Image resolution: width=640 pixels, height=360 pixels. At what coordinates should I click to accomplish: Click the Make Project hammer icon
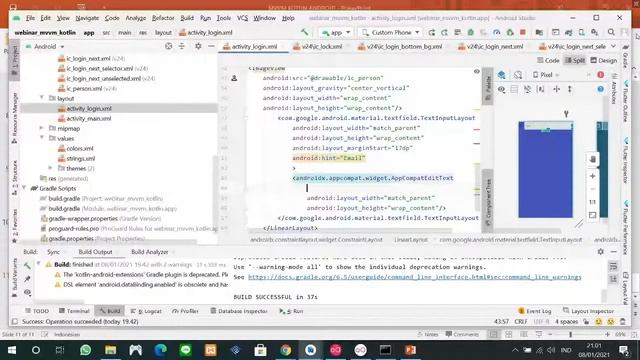304,32
